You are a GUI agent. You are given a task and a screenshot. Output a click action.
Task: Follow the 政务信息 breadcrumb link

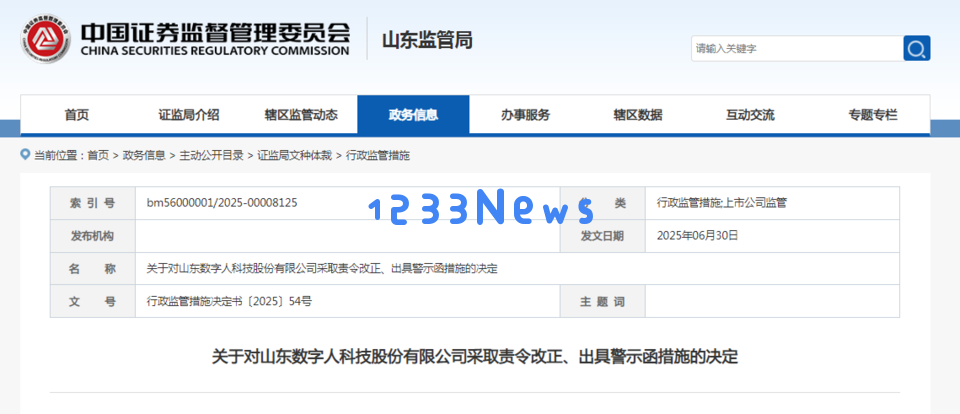point(144,156)
